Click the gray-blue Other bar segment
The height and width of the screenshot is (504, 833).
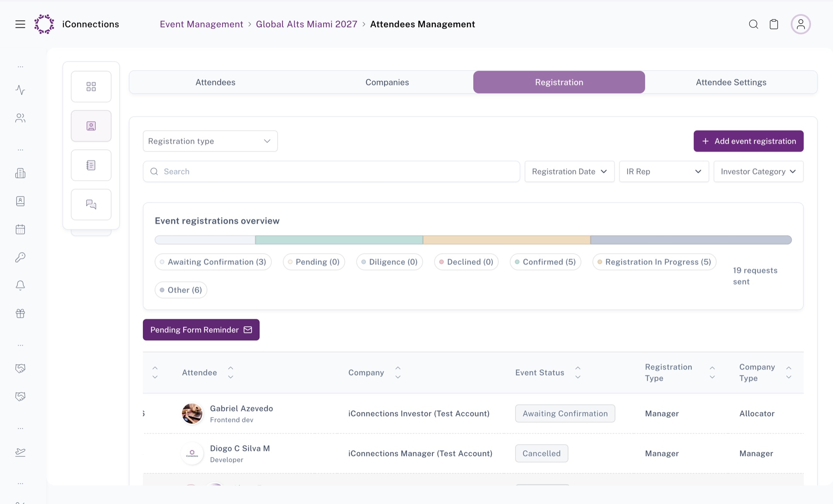[691, 240]
